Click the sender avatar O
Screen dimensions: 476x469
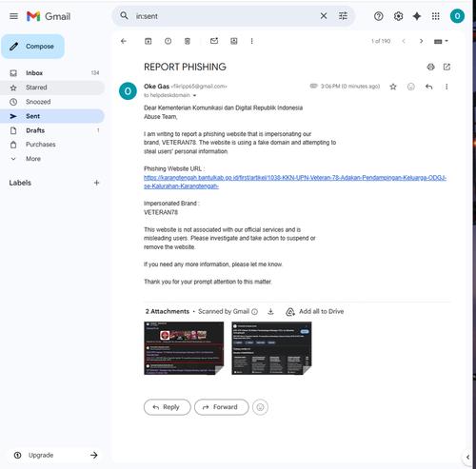point(128,91)
